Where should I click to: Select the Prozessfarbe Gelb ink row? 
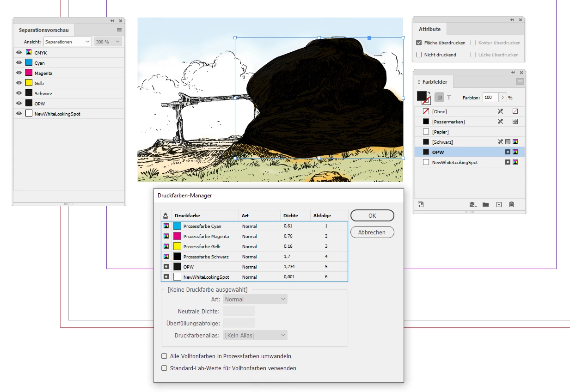click(254, 246)
